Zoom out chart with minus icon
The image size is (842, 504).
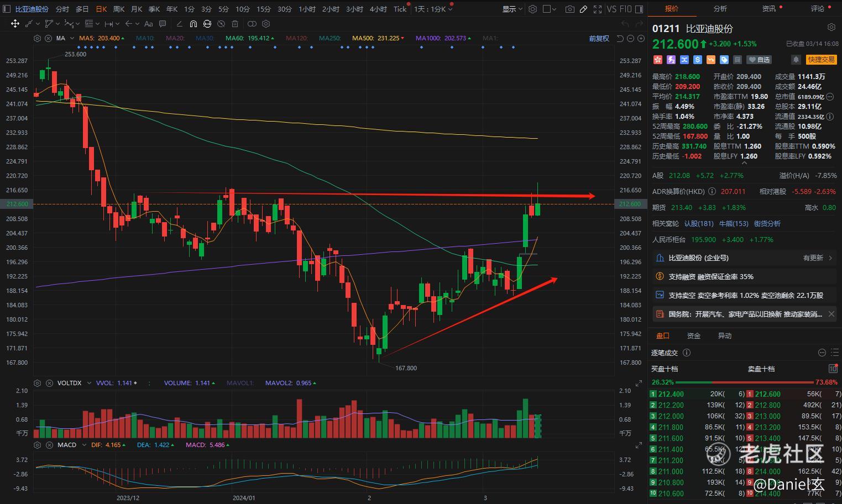pos(630,39)
